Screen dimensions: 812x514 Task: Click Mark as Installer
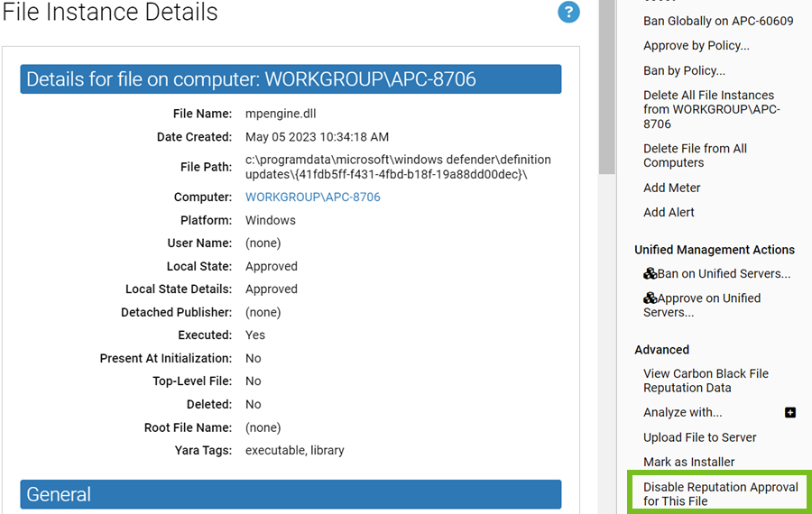tap(688, 462)
